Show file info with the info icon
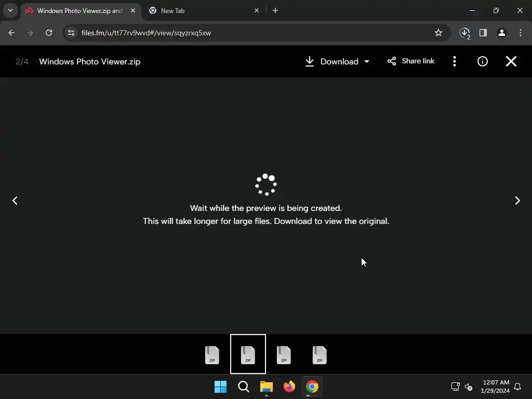 [483, 61]
